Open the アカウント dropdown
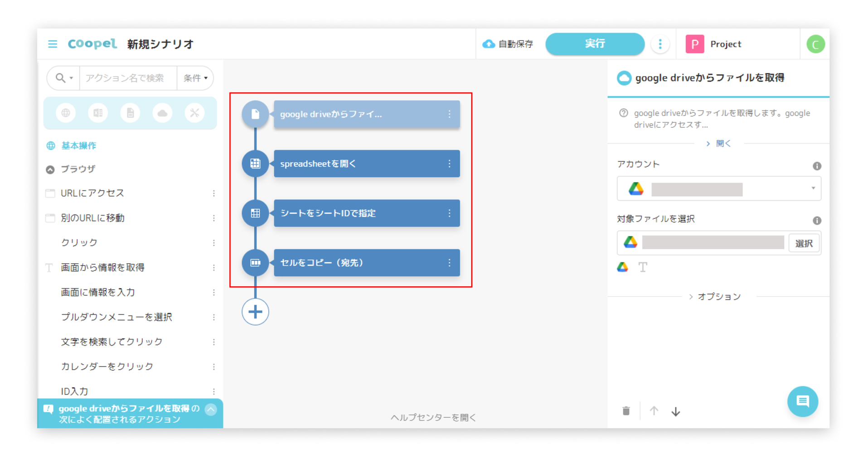Screen dimensions: 868x453 pos(719,188)
